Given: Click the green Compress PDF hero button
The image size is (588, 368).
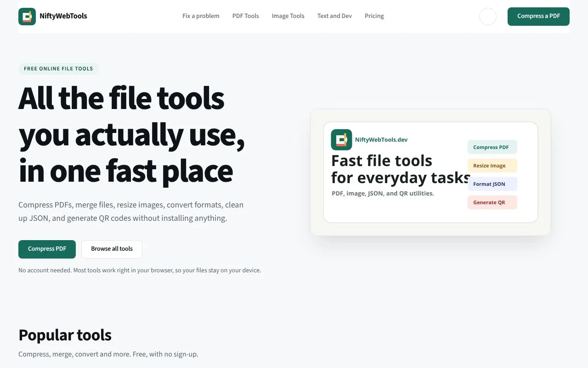Looking at the screenshot, I should pyautogui.click(x=47, y=249).
